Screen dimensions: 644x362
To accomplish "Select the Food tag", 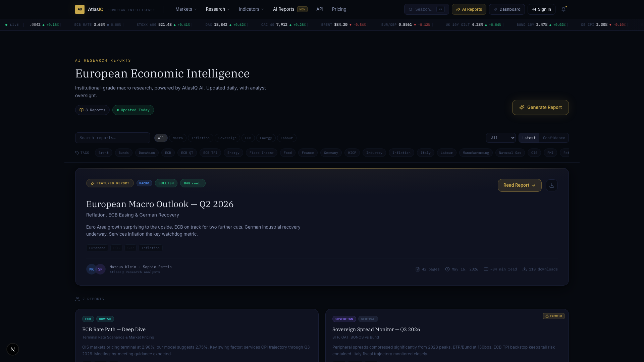I will [288, 153].
